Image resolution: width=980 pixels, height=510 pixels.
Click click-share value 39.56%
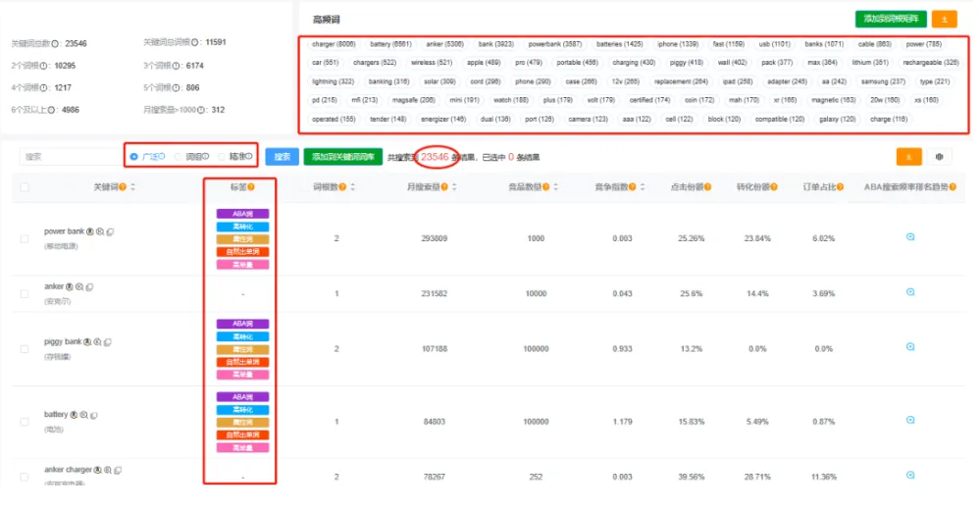coord(692,477)
